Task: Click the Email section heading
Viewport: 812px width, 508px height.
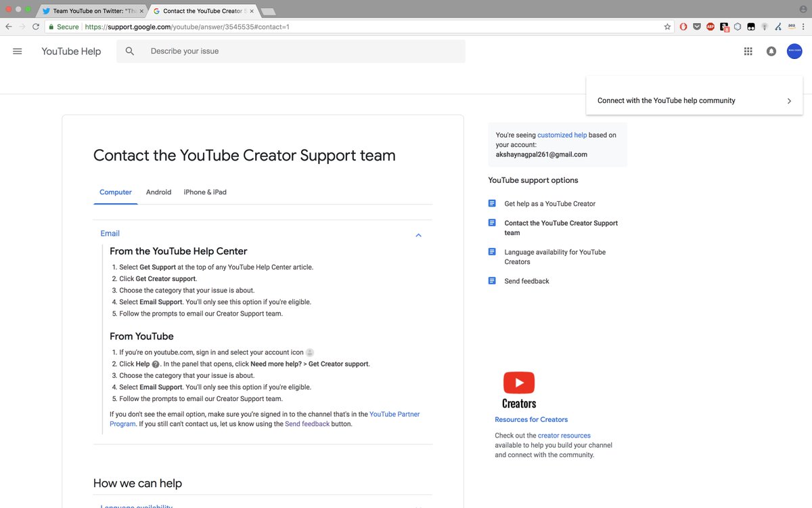Action: [110, 234]
